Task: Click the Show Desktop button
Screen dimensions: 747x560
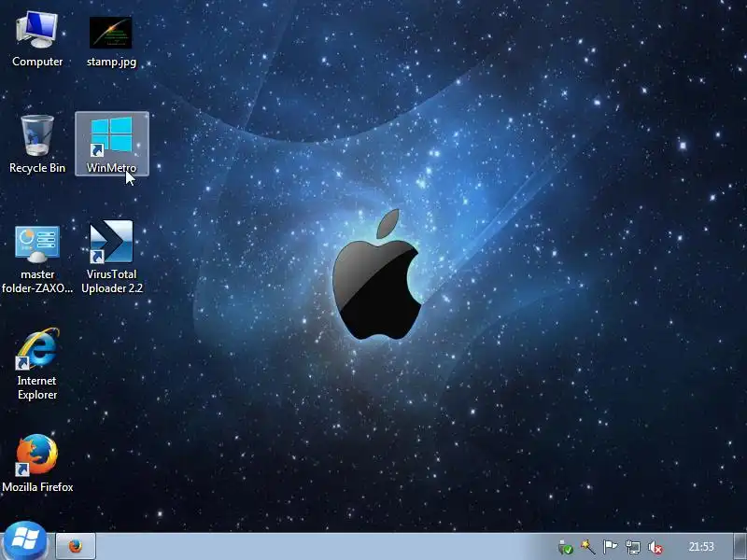Action: click(740, 547)
